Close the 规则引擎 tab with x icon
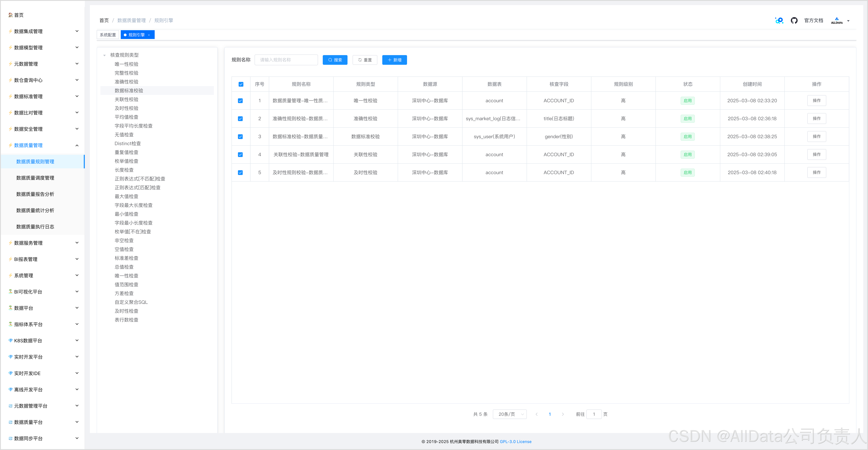 (x=149, y=35)
